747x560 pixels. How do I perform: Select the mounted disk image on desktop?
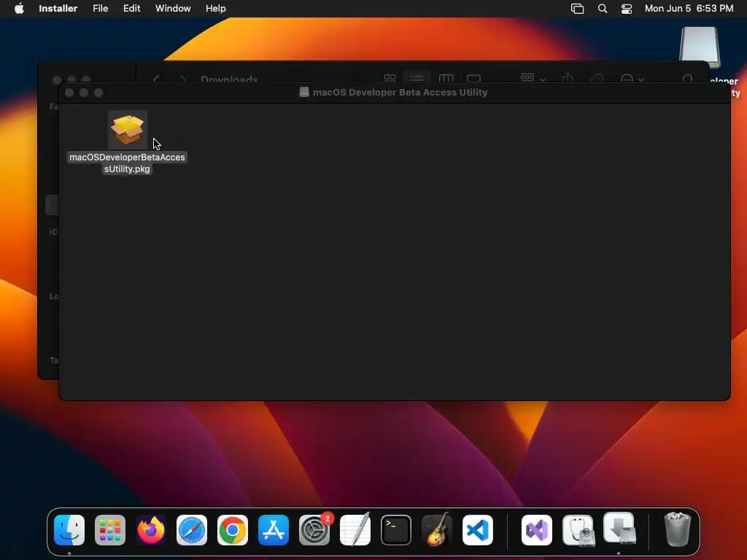(700, 47)
